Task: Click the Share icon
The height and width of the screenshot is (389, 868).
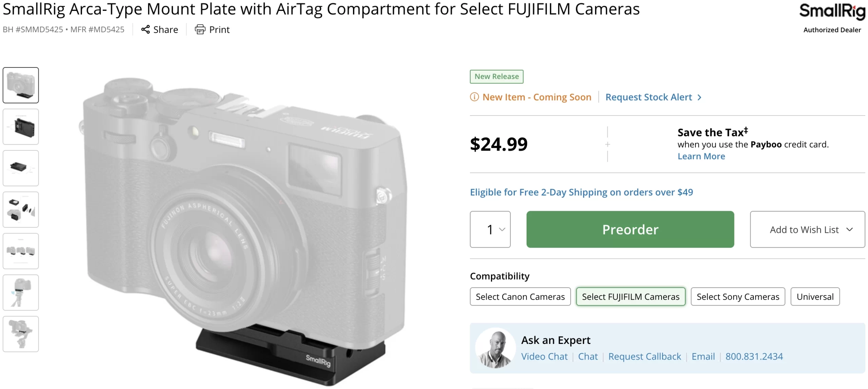Action: pyautogui.click(x=145, y=29)
